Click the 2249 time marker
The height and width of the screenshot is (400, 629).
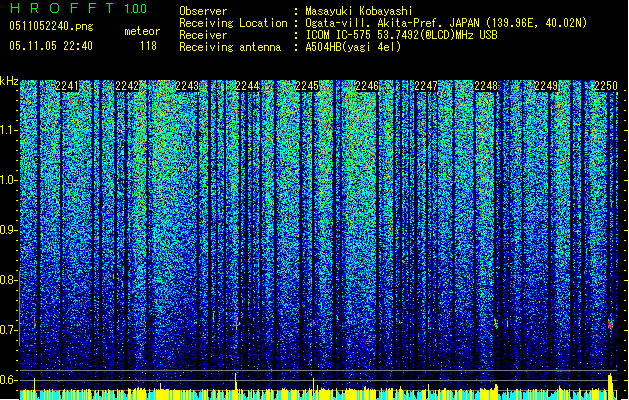pos(546,86)
